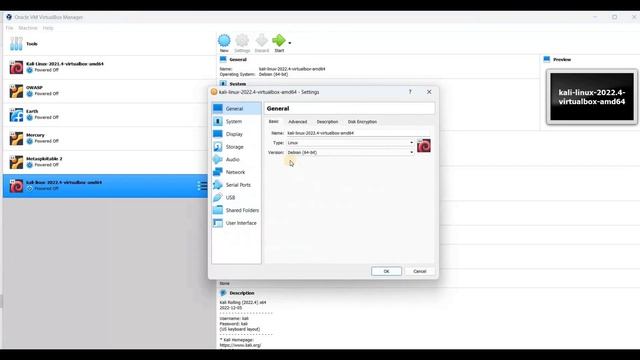
Task: Click OK in Settings dialog
Action: point(386,271)
